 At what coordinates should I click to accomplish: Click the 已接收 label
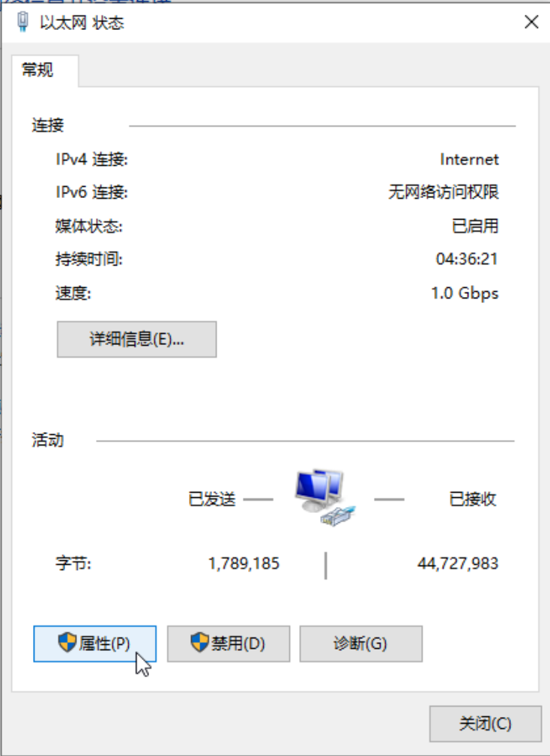(473, 499)
